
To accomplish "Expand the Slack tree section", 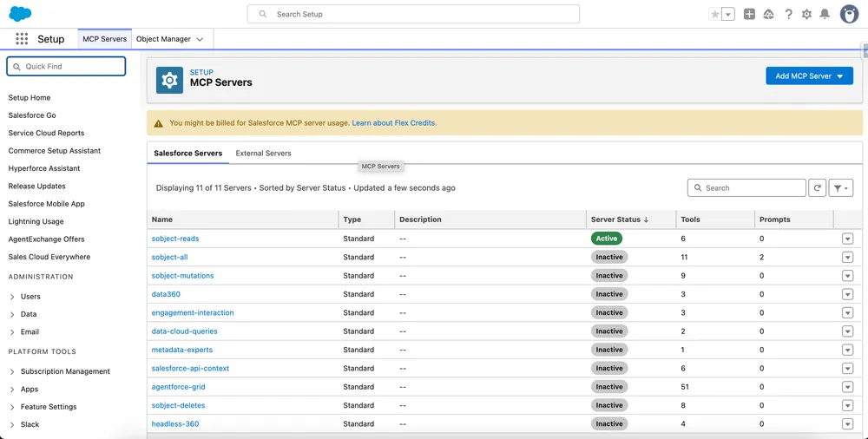I will tap(12, 424).
